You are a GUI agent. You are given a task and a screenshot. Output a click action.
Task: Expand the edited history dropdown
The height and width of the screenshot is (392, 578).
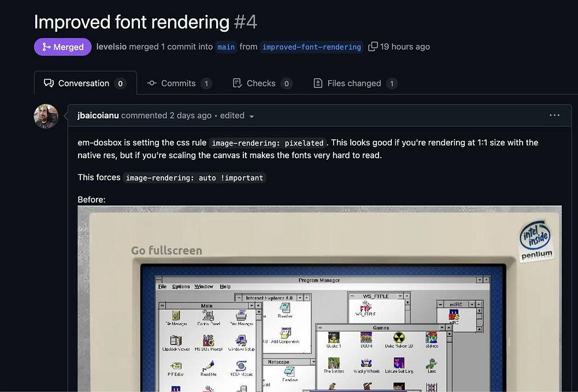click(237, 115)
